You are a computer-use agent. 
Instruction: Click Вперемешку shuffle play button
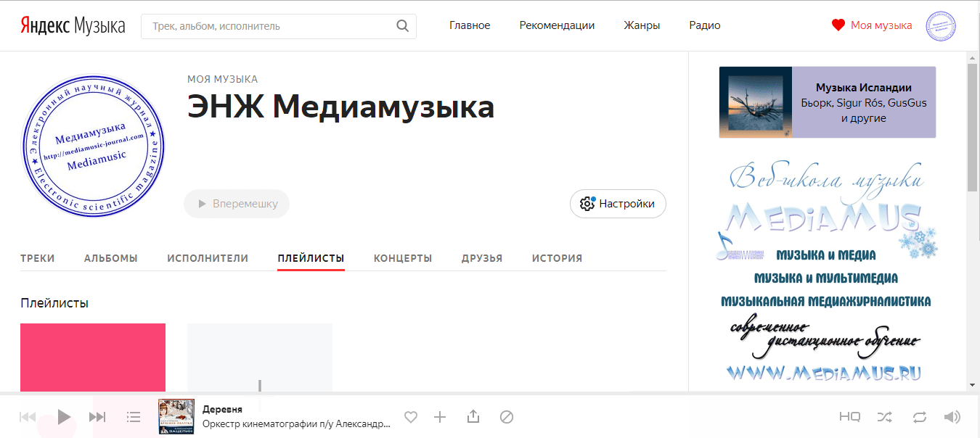237,204
